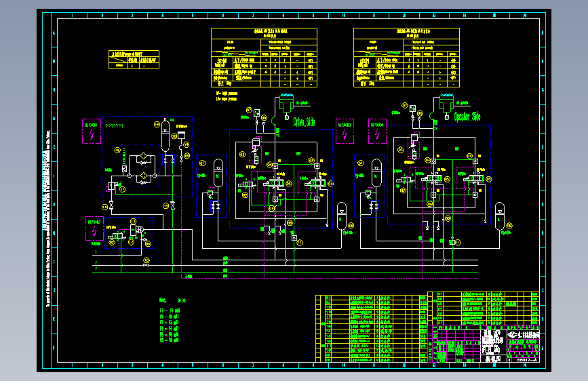
Task: Click the "H= high pressure" legend line
Action: tap(227, 94)
